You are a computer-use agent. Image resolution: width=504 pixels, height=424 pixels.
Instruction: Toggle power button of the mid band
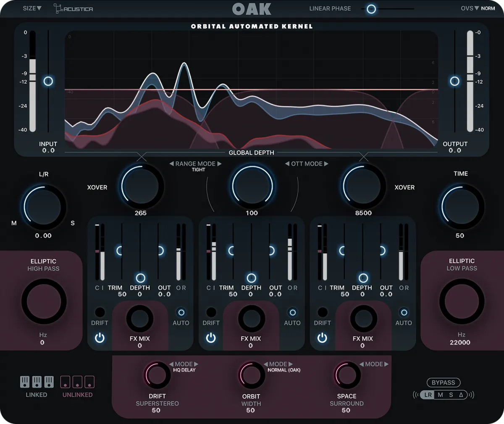click(211, 337)
